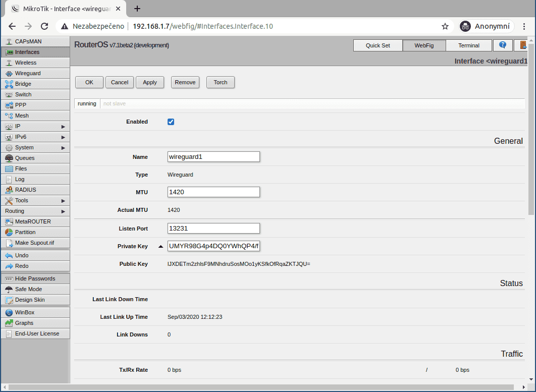This screenshot has height=392, width=536.
Task: Reload the page in browser
Action: [44, 26]
